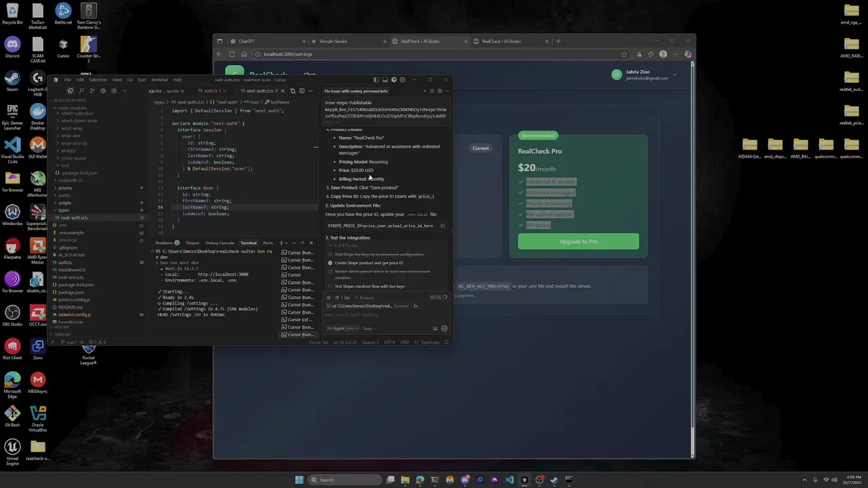This screenshot has width=868, height=488.
Task: Click the main branch indicator in status bar
Action: click(x=68, y=342)
